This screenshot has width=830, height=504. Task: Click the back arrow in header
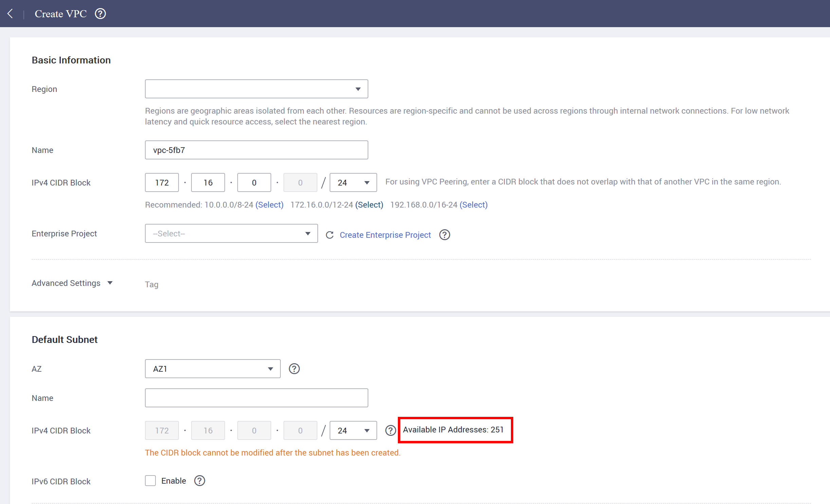pyautogui.click(x=10, y=14)
